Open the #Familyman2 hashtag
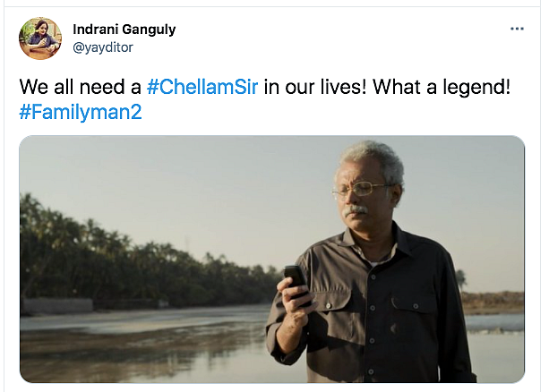The height and width of the screenshot is (392, 549). pos(81,113)
